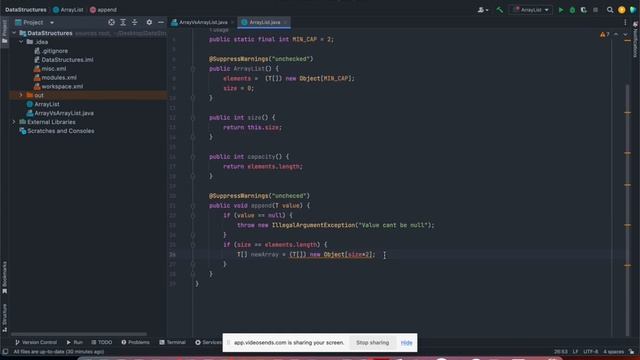640x360 pixels.
Task: Expand the out folder
Action: 21,95
